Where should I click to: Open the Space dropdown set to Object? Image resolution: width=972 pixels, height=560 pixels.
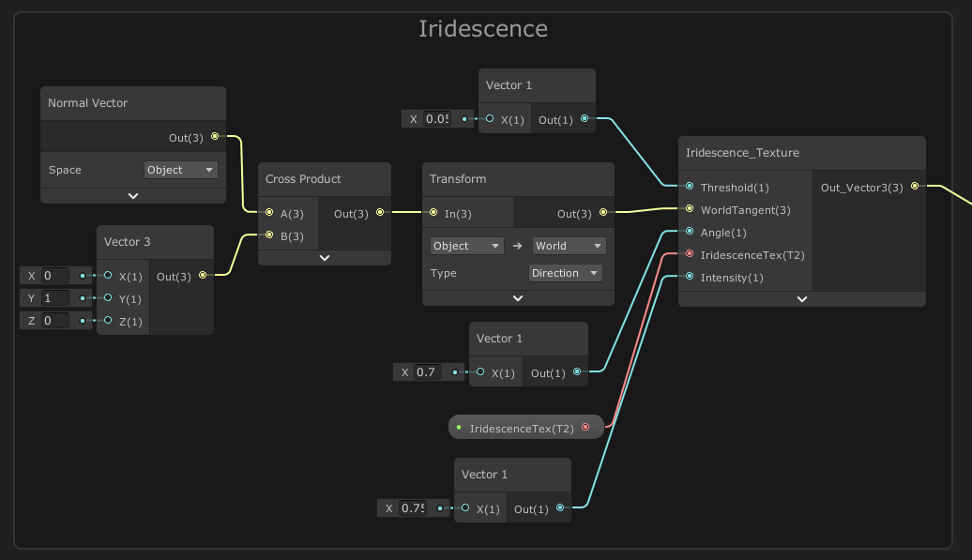[180, 170]
